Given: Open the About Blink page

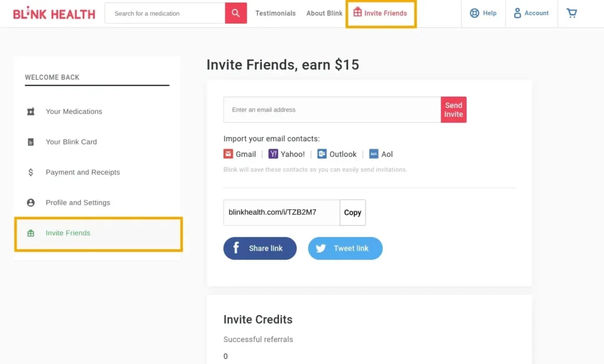Looking at the screenshot, I should pyautogui.click(x=324, y=12).
